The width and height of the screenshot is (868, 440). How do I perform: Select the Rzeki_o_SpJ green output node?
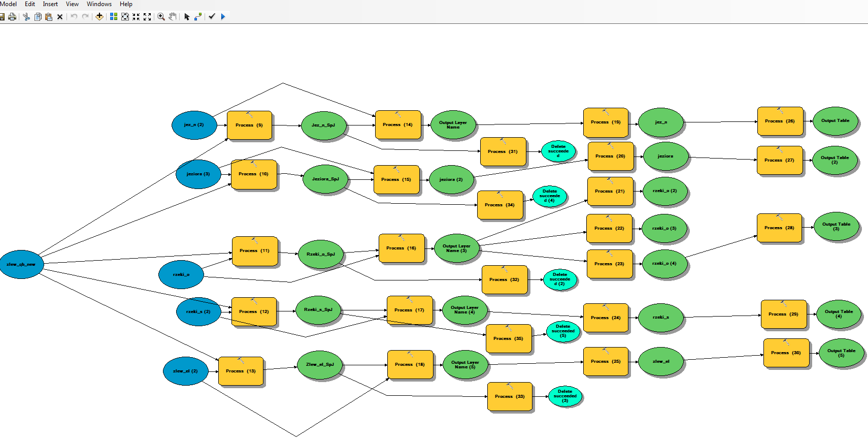[x=321, y=254]
